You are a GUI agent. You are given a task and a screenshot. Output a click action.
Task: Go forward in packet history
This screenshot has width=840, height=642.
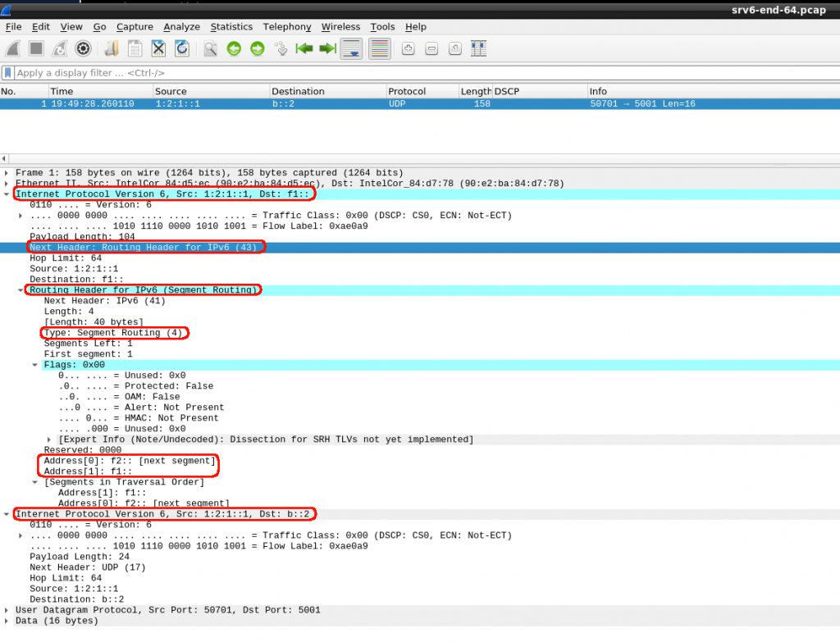(258, 48)
